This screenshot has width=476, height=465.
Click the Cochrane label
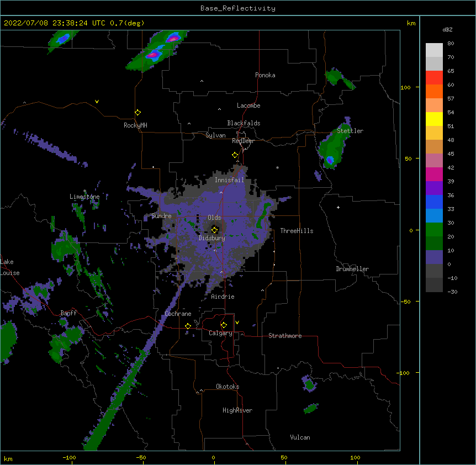click(178, 314)
